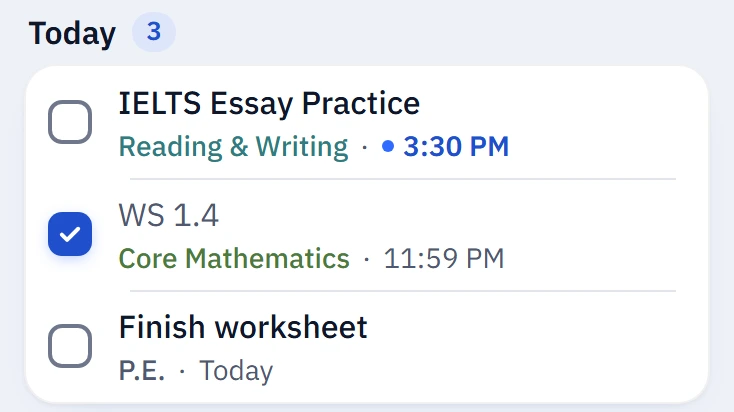Uncheck the completed WS 1.4 task
The image size is (734, 412).
[70, 234]
